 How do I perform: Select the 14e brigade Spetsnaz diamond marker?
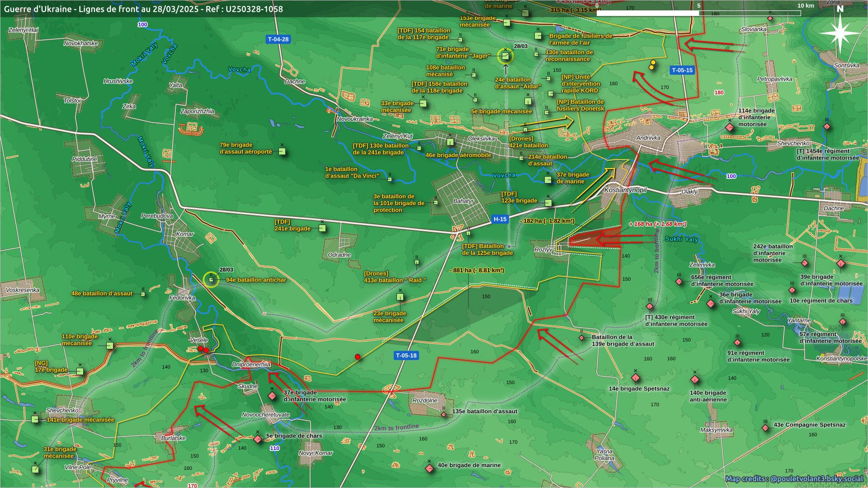pos(636,378)
